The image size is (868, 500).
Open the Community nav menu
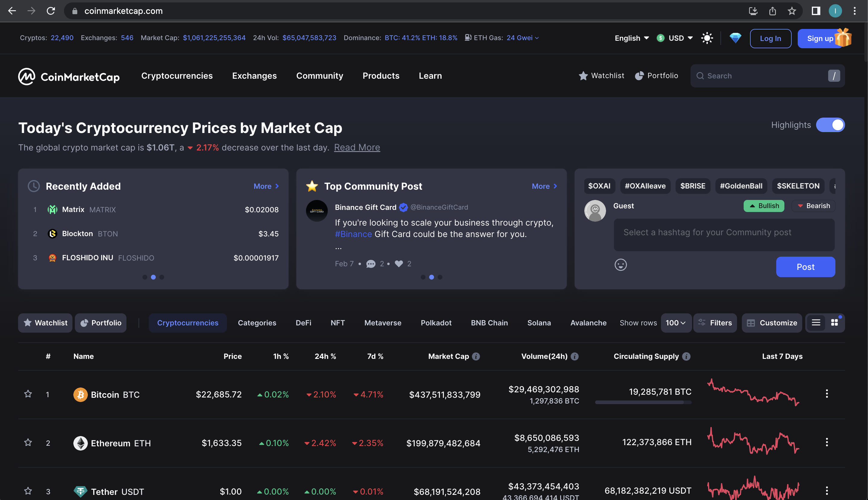[x=320, y=76]
